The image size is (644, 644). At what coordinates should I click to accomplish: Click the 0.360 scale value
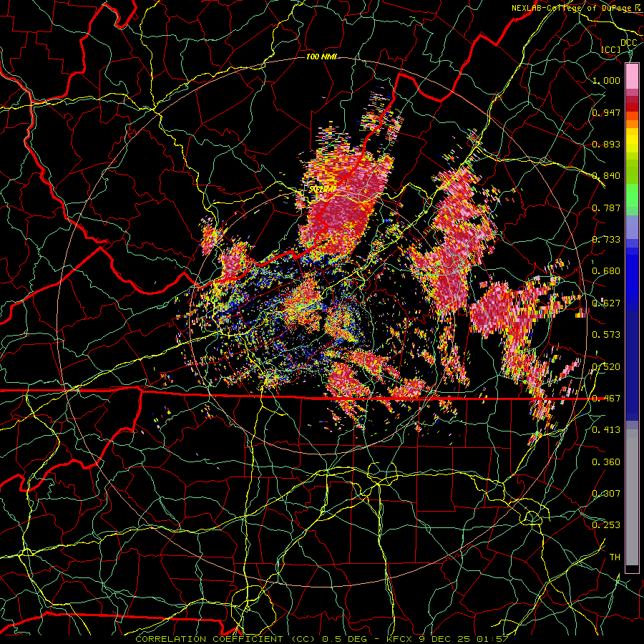[x=606, y=462]
